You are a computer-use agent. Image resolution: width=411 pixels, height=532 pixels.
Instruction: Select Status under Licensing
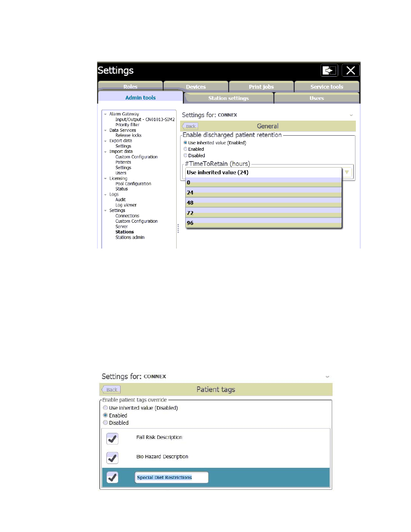click(121, 189)
